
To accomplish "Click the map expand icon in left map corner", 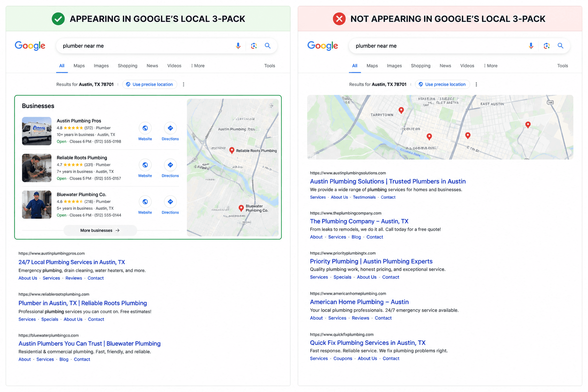I will point(271,105).
